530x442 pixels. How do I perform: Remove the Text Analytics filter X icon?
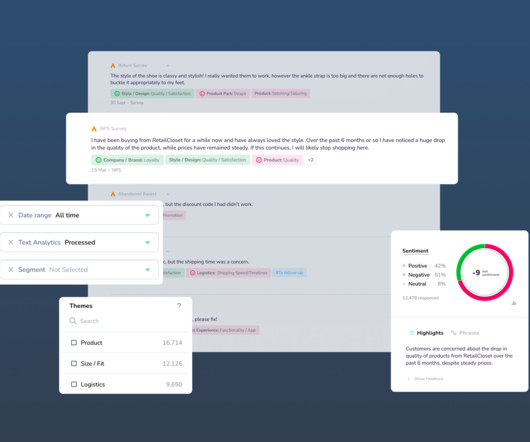coord(11,242)
